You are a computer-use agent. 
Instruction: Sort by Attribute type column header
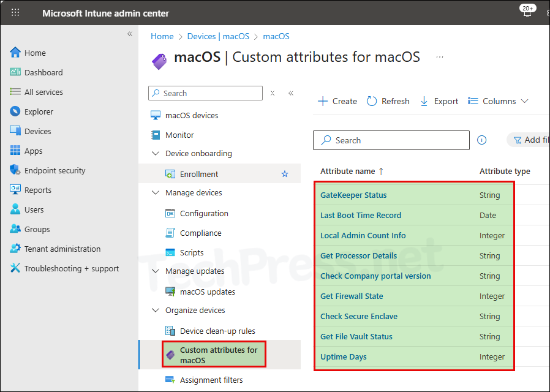pos(505,171)
